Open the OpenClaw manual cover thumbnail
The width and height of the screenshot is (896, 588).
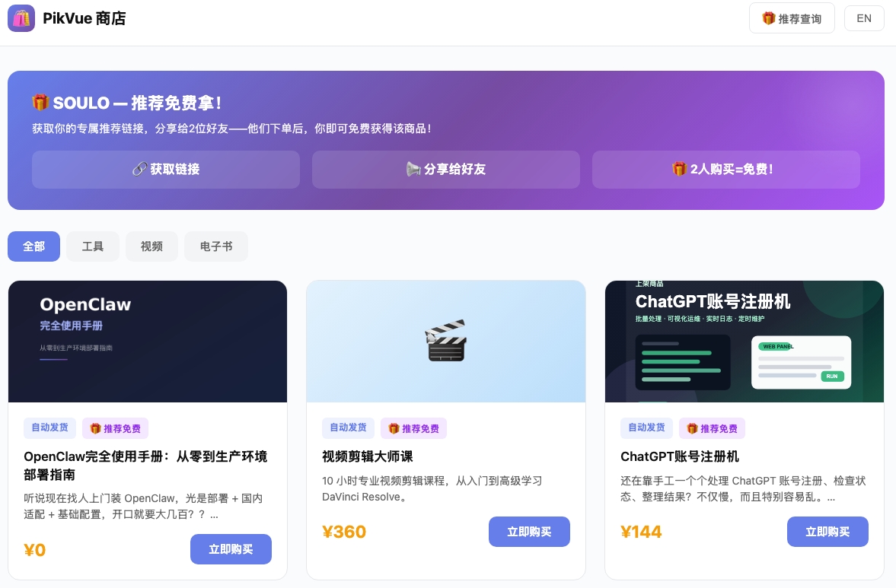click(x=148, y=342)
